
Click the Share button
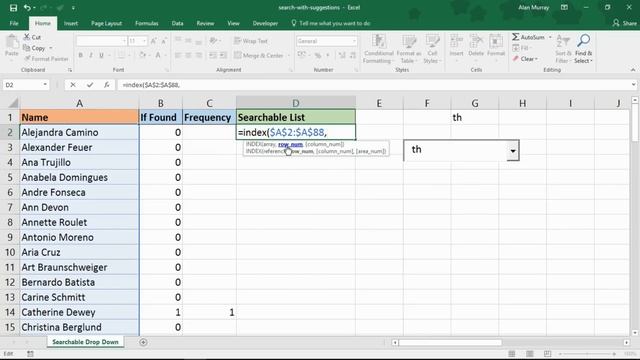[625, 23]
